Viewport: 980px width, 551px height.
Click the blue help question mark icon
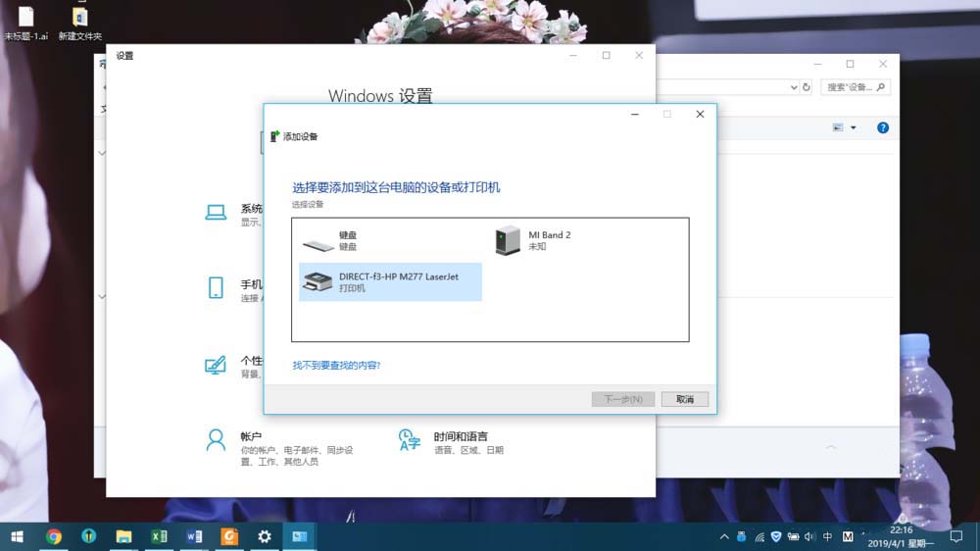tap(883, 127)
